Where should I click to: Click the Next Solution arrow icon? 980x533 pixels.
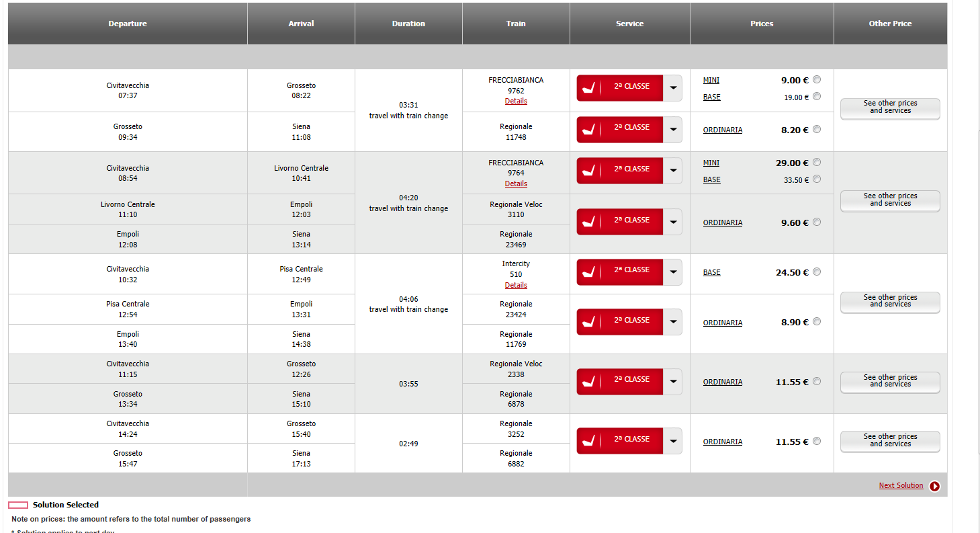click(934, 486)
